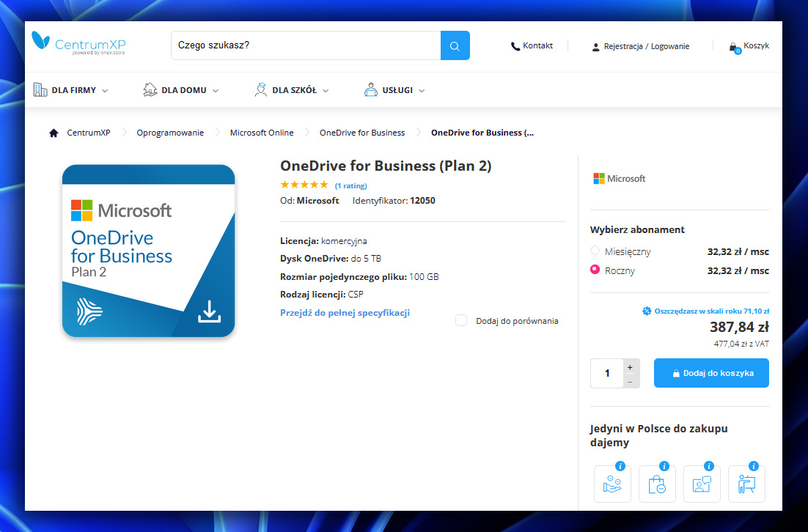Expand the USŁUGI menu chevron
This screenshot has width=808, height=532.
[x=422, y=91]
